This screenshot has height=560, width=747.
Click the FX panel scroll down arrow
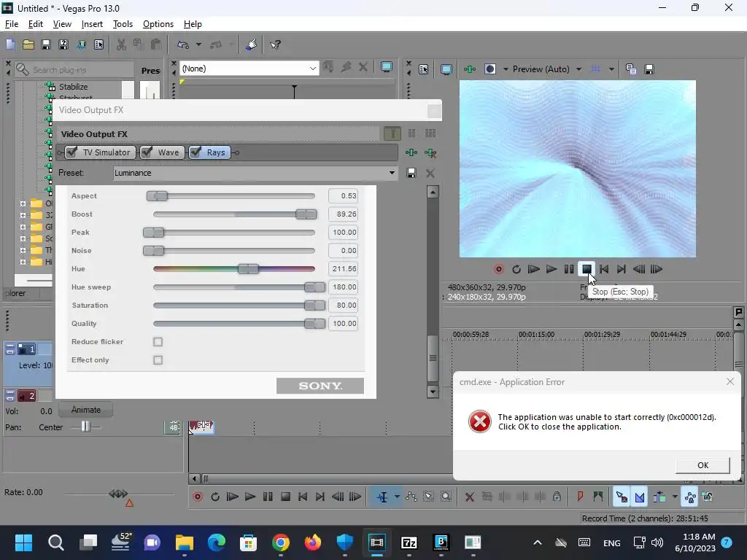pos(433,392)
